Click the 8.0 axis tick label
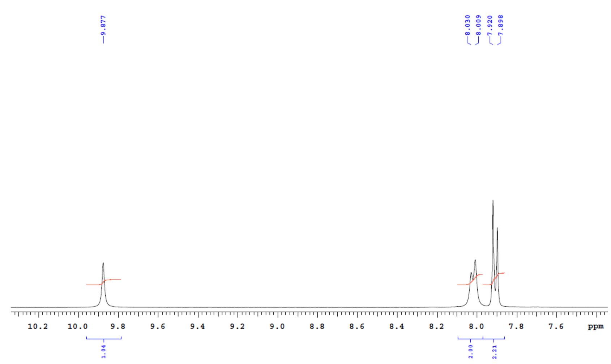611x364 pixels. (476, 327)
